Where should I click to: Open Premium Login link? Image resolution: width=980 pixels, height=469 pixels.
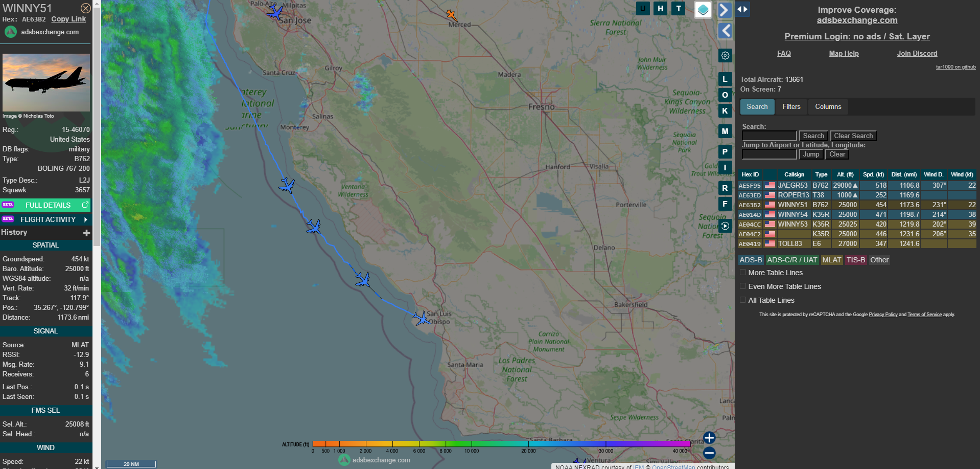857,36
